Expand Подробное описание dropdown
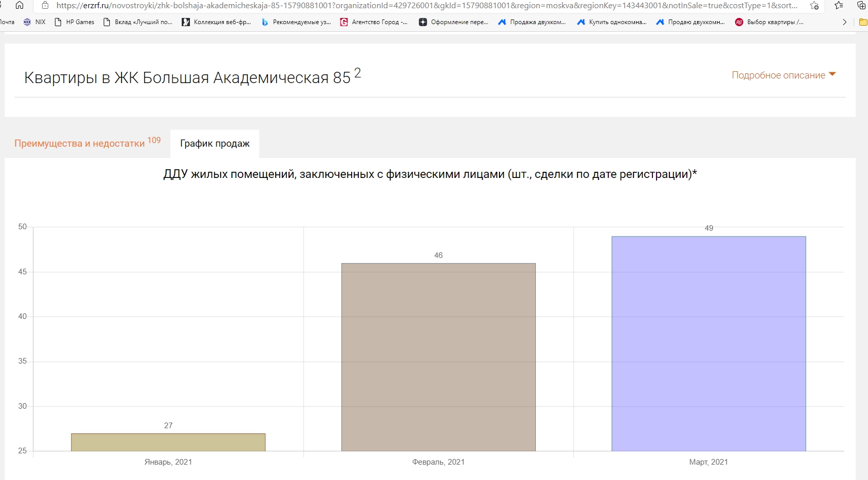Screen dimensions: 868x480 [784, 75]
